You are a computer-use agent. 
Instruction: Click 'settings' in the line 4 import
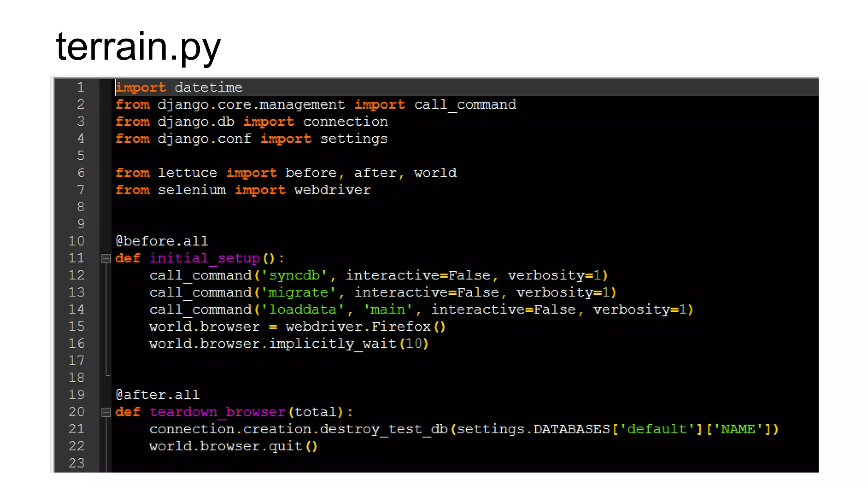click(x=354, y=139)
